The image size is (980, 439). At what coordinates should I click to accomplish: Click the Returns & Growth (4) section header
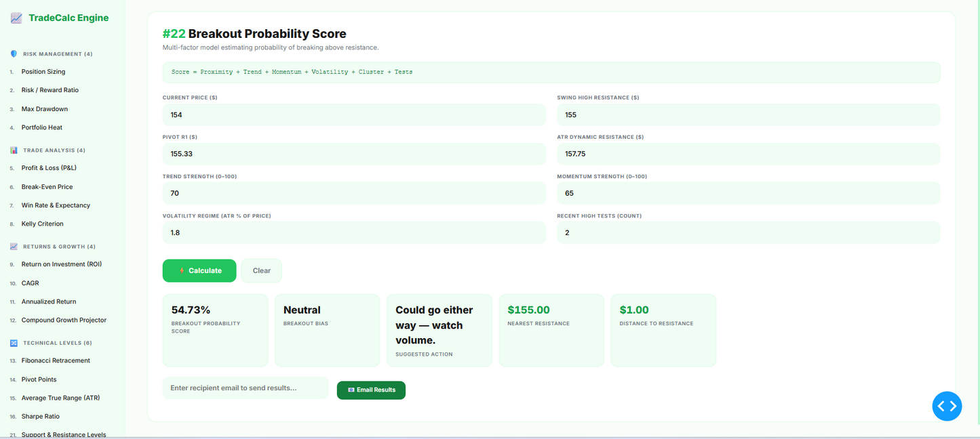(59, 247)
